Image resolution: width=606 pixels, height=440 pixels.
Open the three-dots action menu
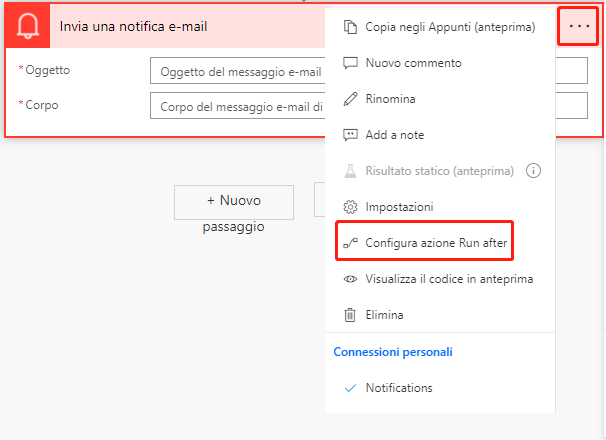pyautogui.click(x=579, y=26)
